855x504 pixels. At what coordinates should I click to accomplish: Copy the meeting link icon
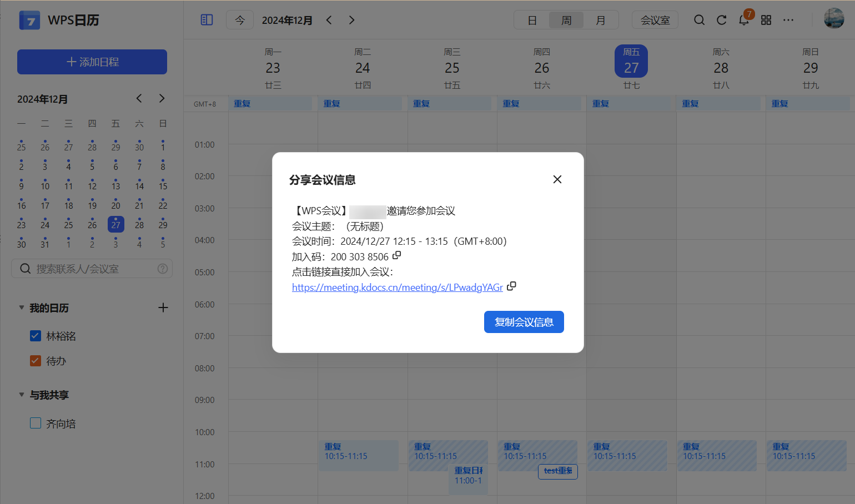[511, 286]
